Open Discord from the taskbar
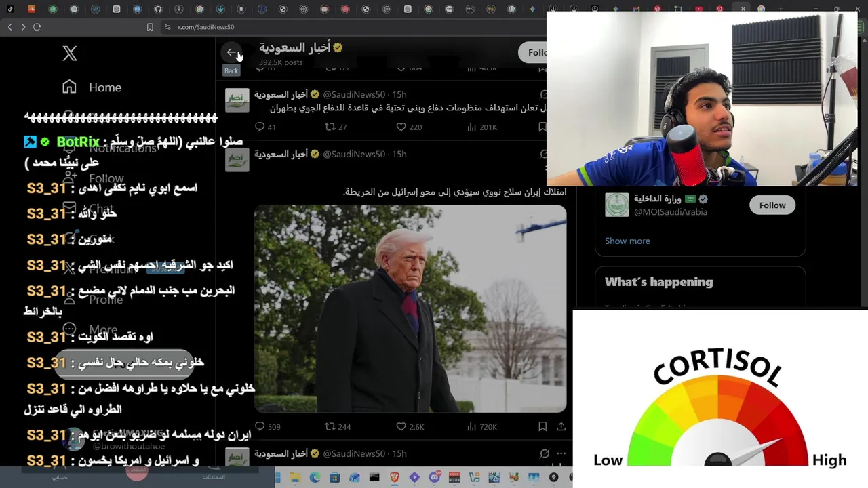Viewport: 868px width, 488px height. 434,477
